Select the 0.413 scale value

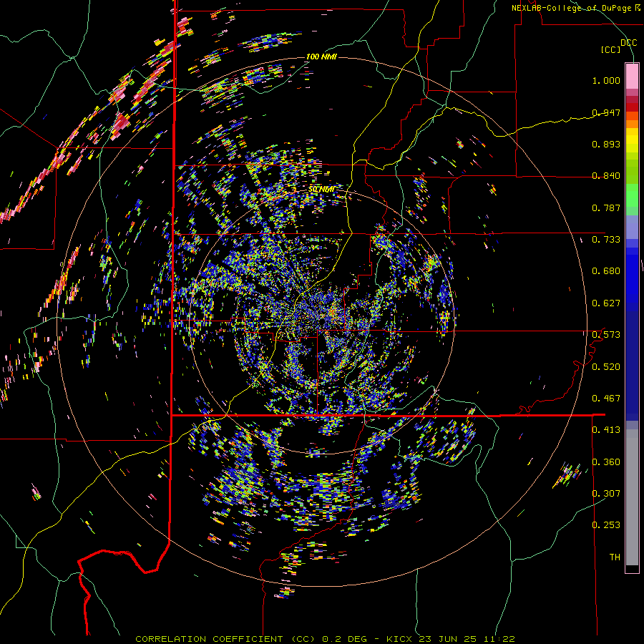point(606,430)
